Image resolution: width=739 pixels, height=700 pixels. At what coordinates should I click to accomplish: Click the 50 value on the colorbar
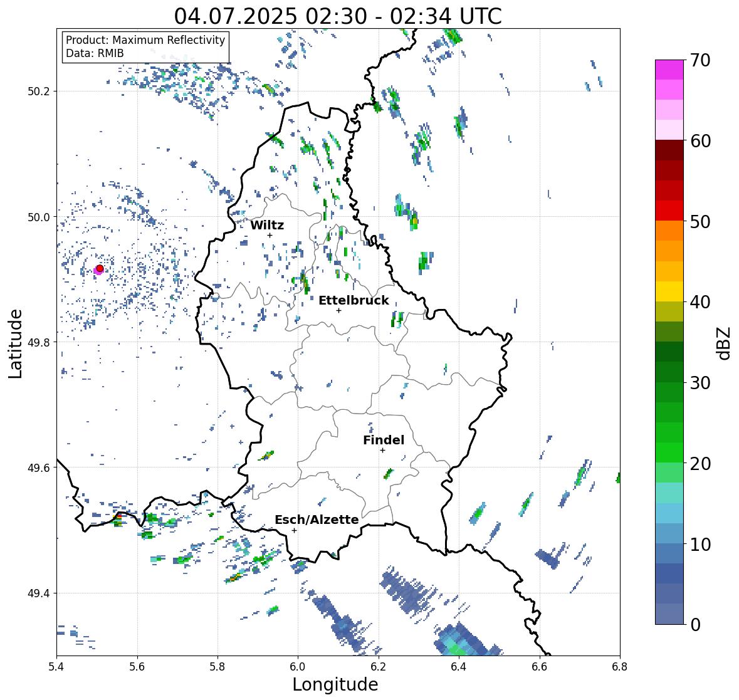pos(700,221)
